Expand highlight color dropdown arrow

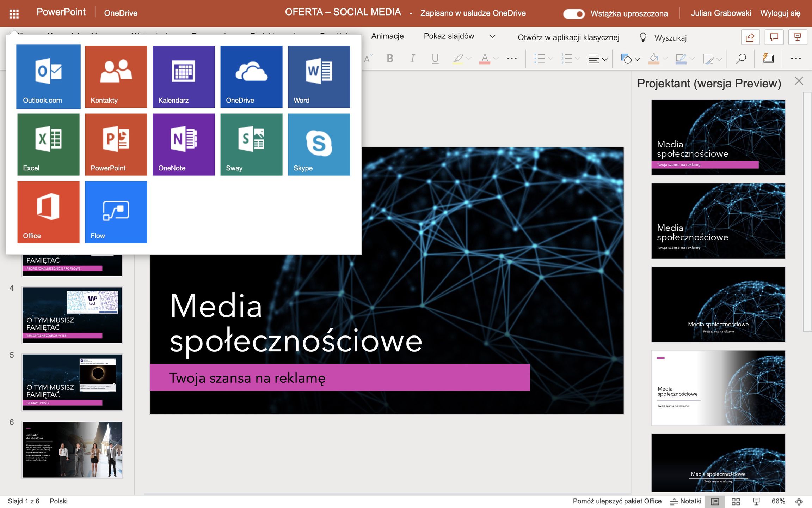(469, 59)
